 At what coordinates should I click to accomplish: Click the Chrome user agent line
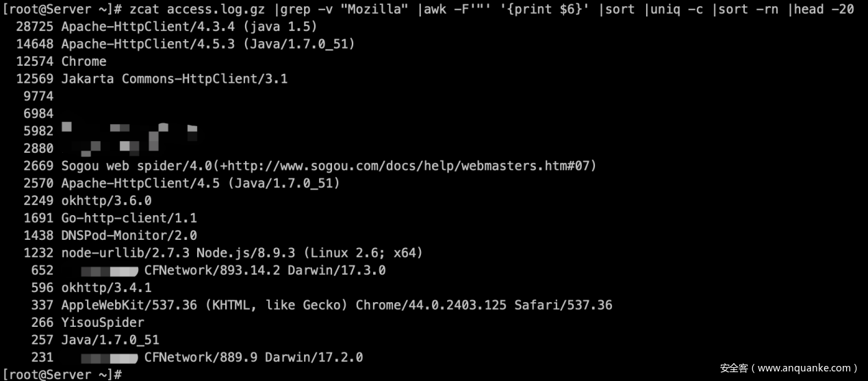84,61
